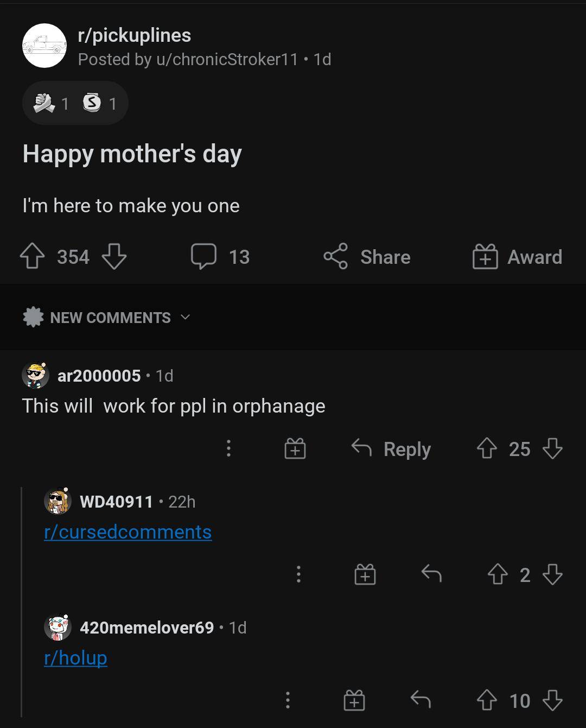The image size is (586, 728).
Task: Upvote WD40911's comment
Action: [498, 574]
